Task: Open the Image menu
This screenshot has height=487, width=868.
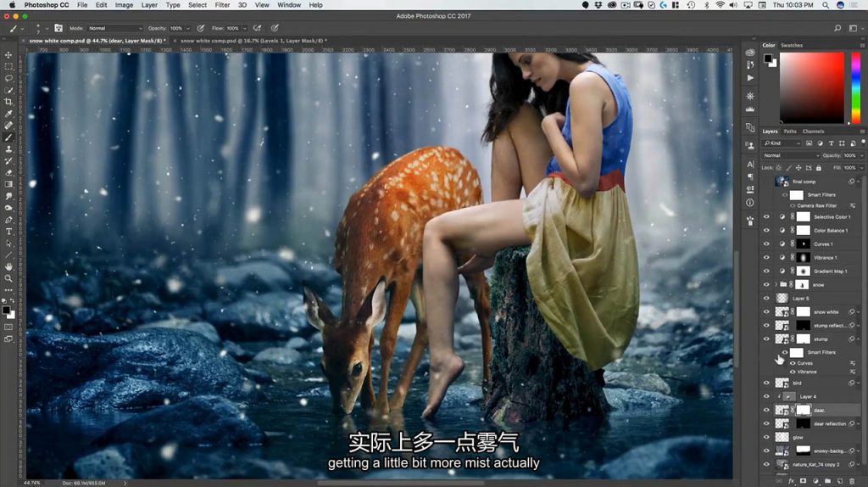Action: tap(124, 5)
